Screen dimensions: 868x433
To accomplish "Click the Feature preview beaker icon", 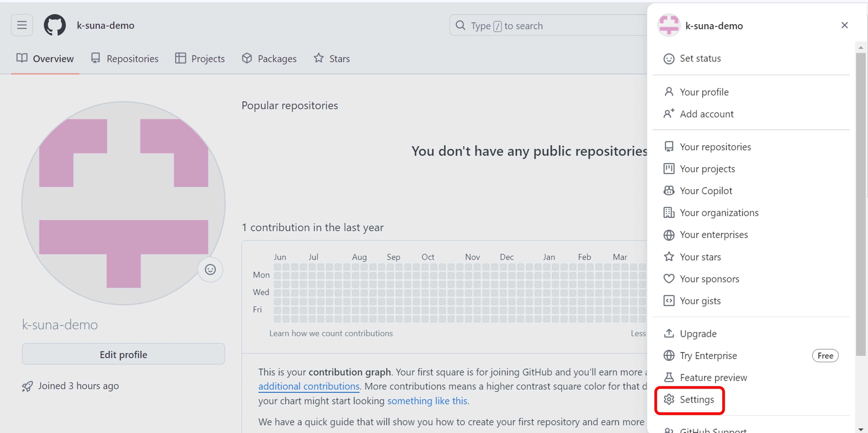I will 669,377.
